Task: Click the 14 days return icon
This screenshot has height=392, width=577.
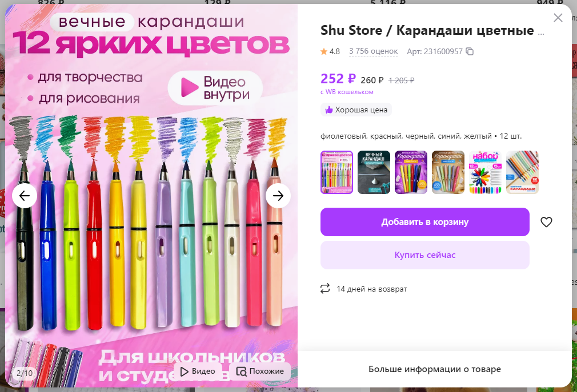Action: [325, 288]
